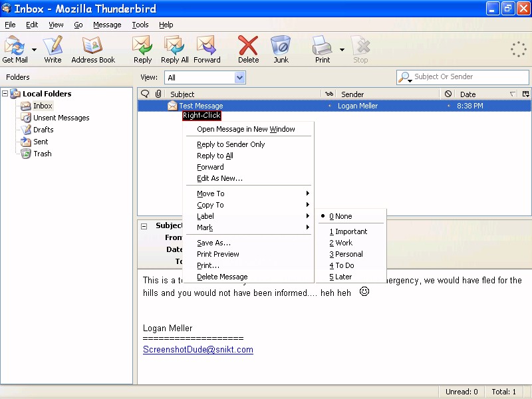
Task: Click the Forward toolbar icon
Action: [207, 49]
